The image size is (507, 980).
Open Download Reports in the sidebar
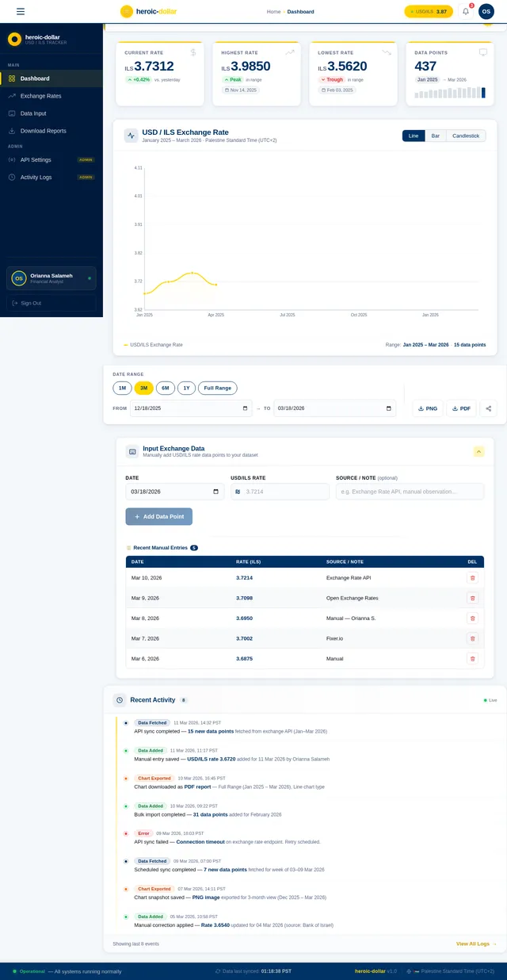[x=51, y=131]
